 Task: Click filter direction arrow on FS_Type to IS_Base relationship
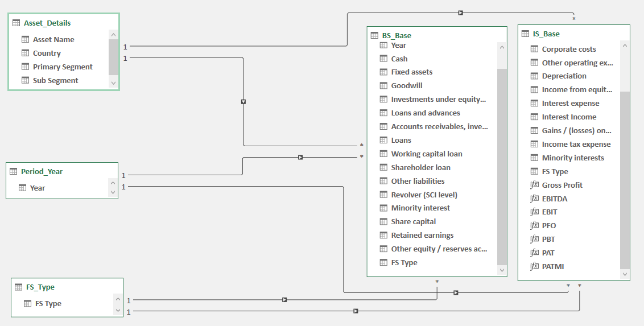click(356, 311)
